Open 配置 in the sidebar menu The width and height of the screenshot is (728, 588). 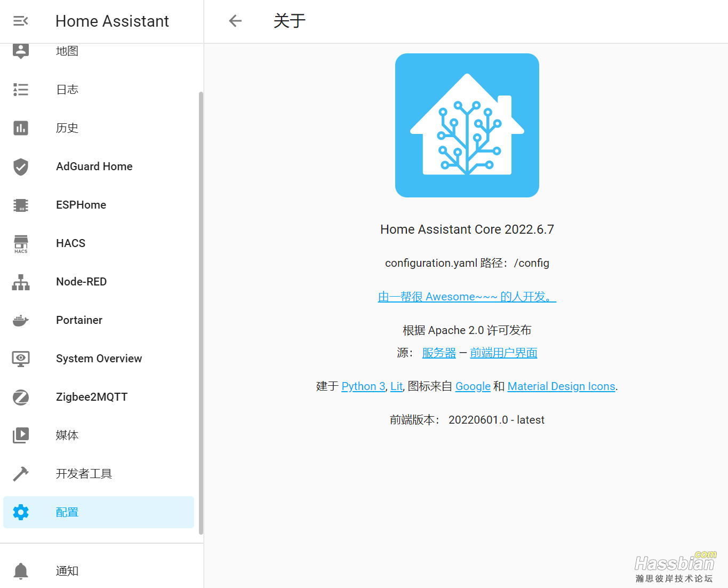(67, 512)
